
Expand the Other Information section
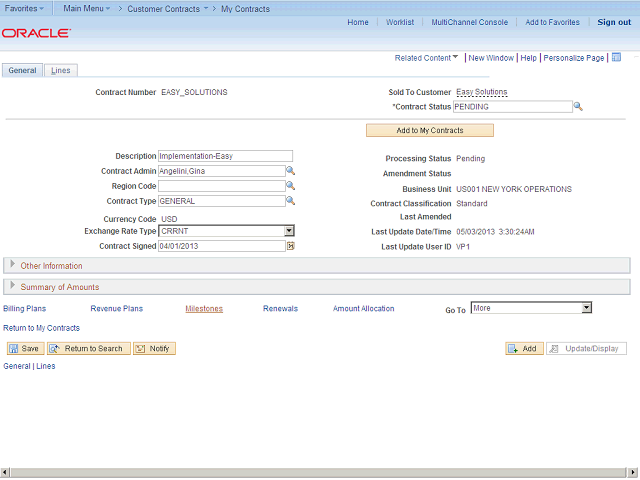(x=12, y=266)
